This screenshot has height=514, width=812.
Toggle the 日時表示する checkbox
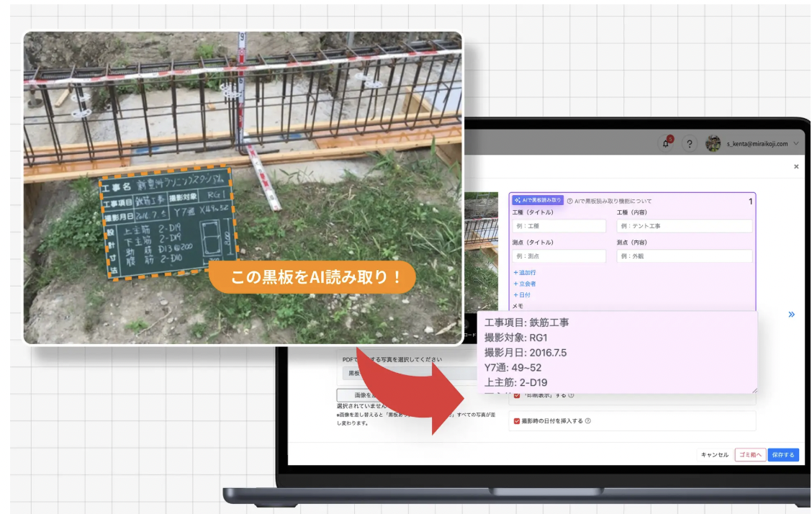pyautogui.click(x=517, y=395)
